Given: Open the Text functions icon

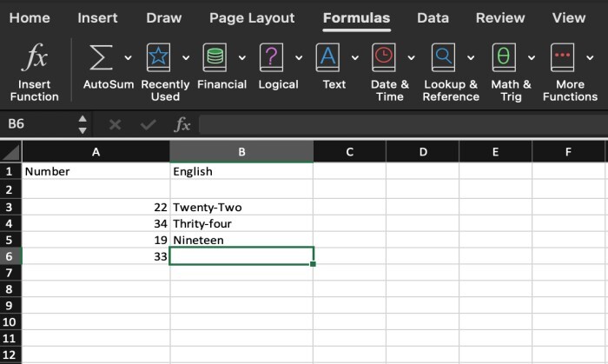Looking at the screenshot, I should click(x=327, y=58).
